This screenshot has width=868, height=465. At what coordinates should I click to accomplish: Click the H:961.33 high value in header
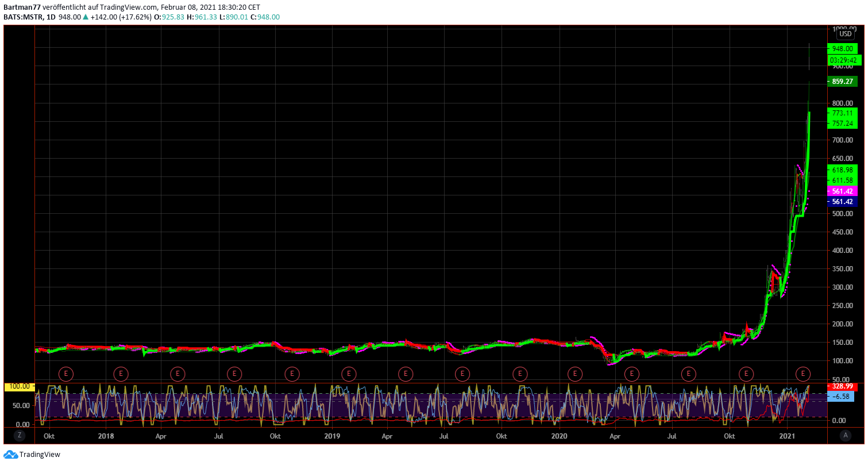point(203,17)
